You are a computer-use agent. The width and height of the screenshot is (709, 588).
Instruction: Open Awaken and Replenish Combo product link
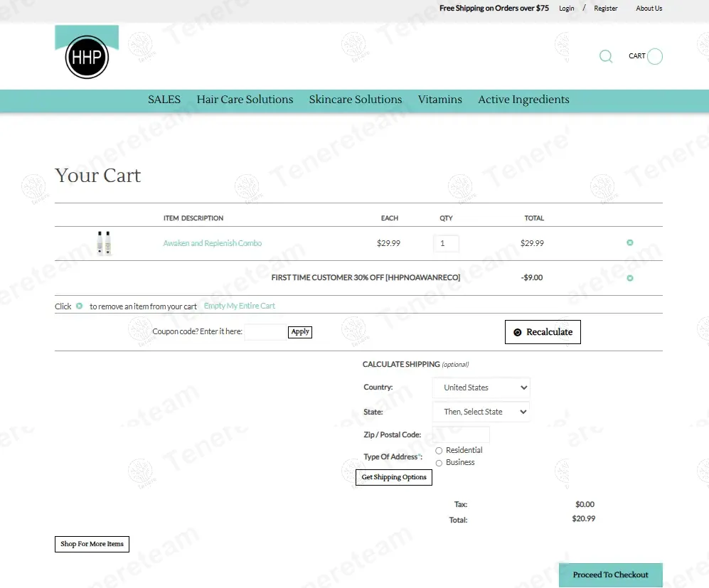click(212, 243)
